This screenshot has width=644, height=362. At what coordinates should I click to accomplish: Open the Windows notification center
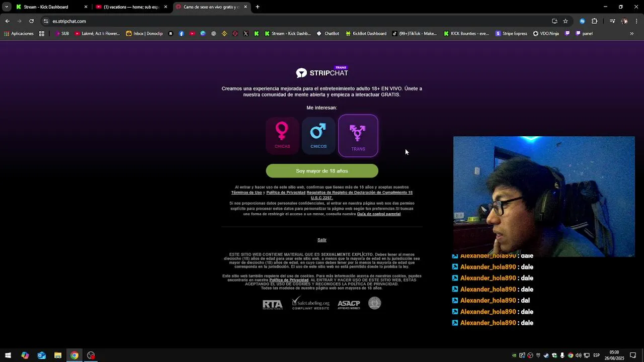[x=633, y=355]
